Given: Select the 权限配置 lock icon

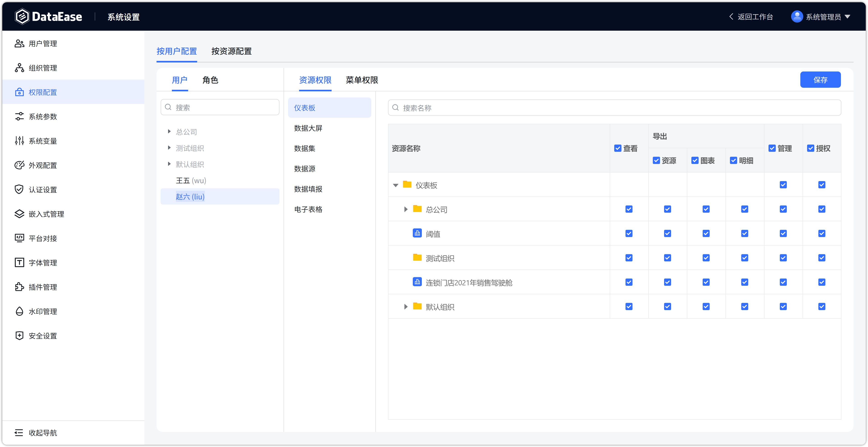Looking at the screenshot, I should 19,92.
